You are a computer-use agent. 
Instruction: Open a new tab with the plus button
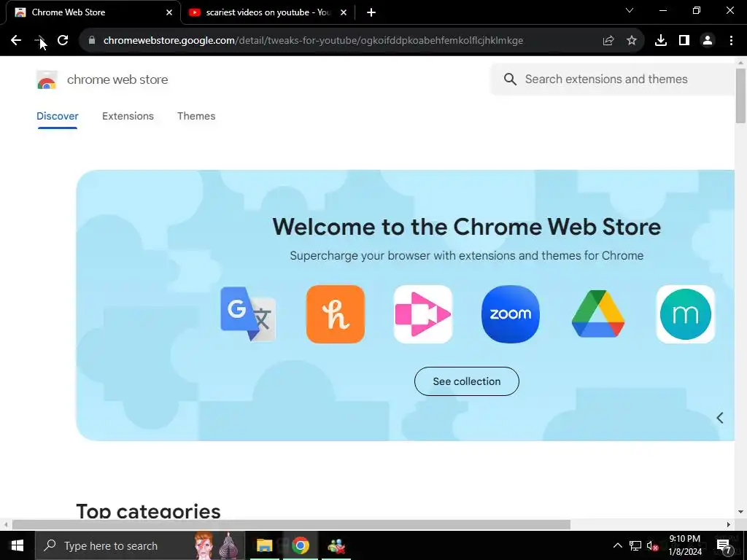click(371, 12)
